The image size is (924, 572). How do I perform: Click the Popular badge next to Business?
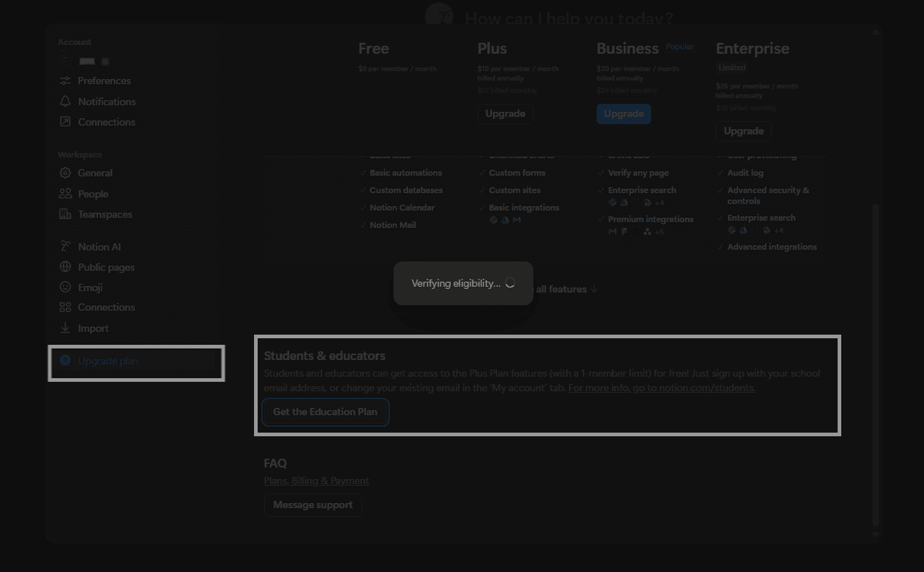[680, 46]
